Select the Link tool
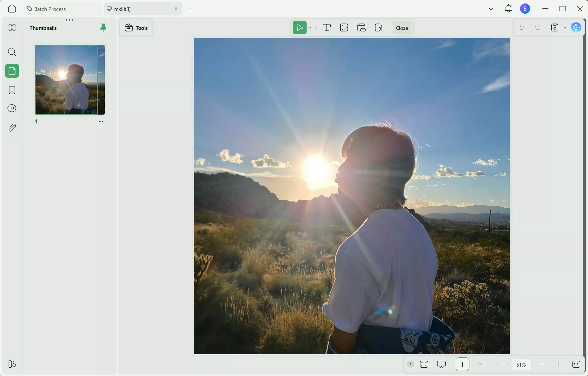This screenshot has height=376, width=588. (x=361, y=27)
